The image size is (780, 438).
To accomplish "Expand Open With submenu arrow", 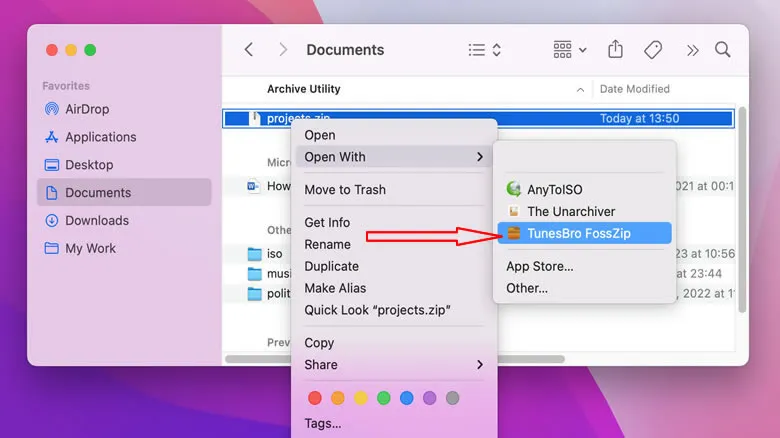I will coord(480,157).
